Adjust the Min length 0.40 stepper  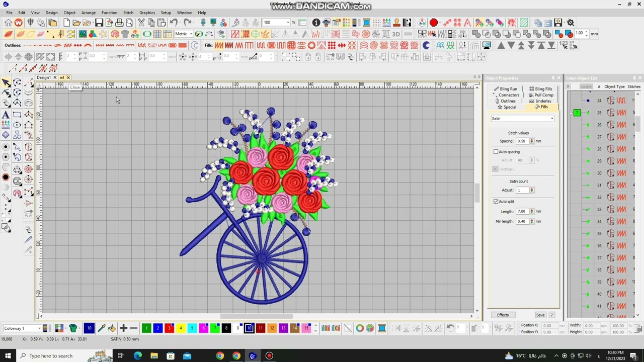point(532,221)
